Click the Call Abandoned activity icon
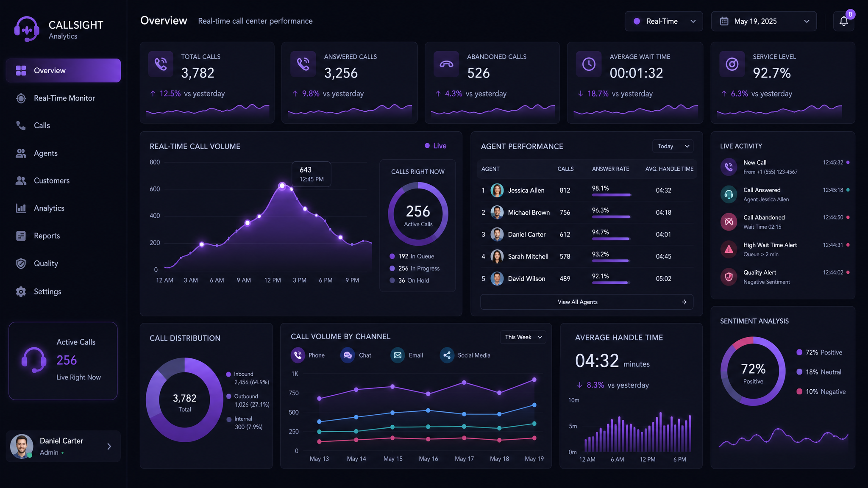 [729, 222]
